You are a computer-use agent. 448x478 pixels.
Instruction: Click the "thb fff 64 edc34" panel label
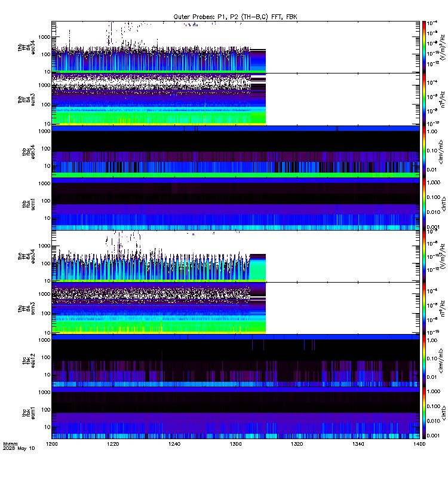[x=26, y=48]
